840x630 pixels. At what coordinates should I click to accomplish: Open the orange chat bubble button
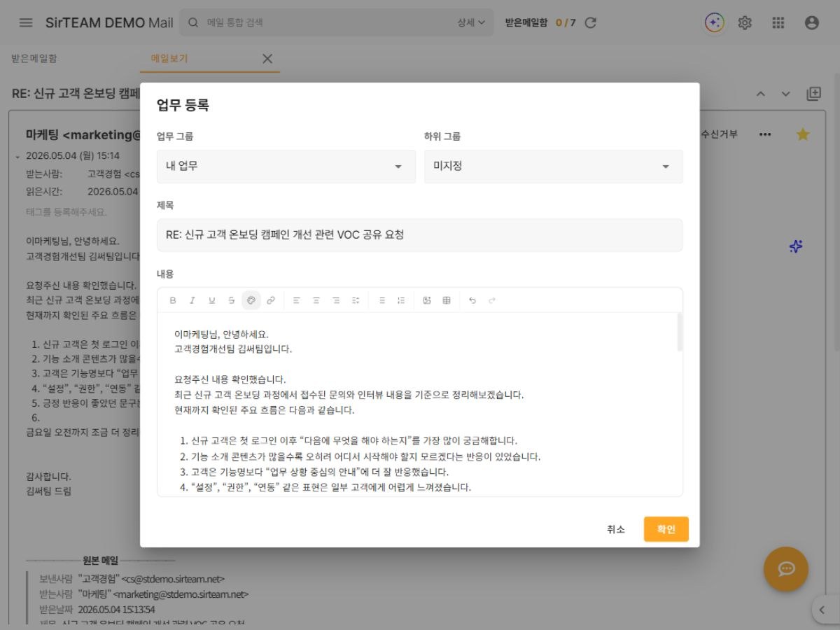click(x=786, y=569)
